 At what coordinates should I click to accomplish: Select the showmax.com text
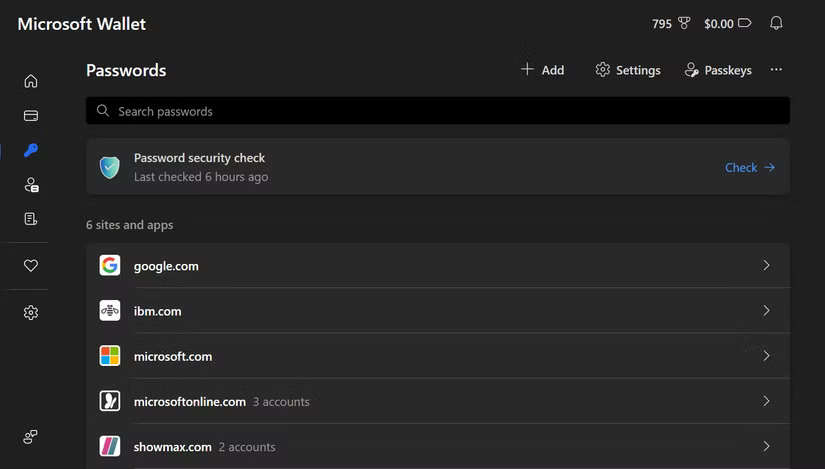tap(173, 447)
